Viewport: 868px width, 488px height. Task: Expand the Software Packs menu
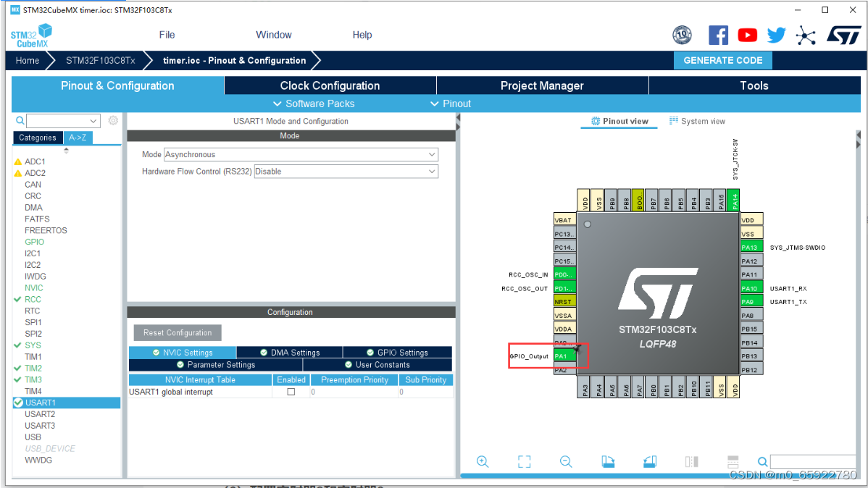313,104
